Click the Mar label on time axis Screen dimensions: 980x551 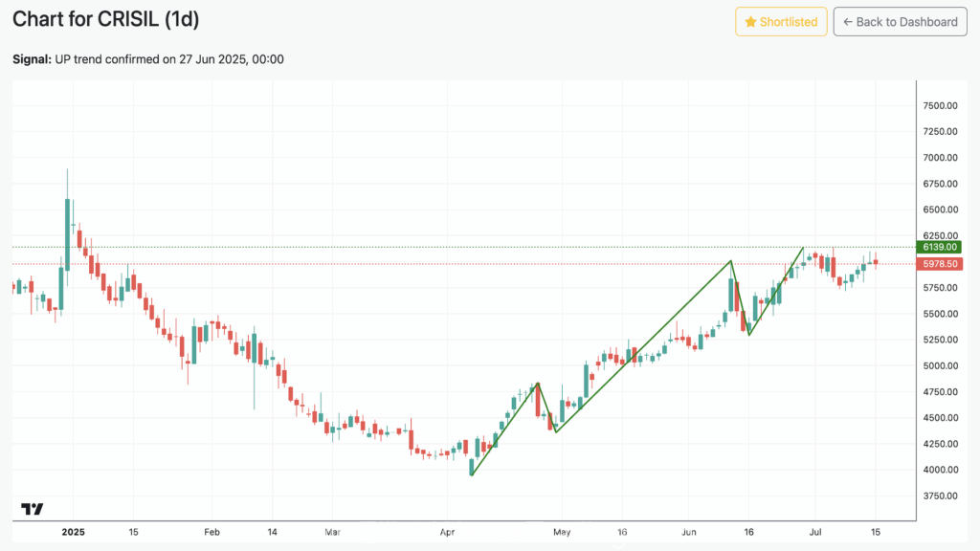(x=332, y=532)
